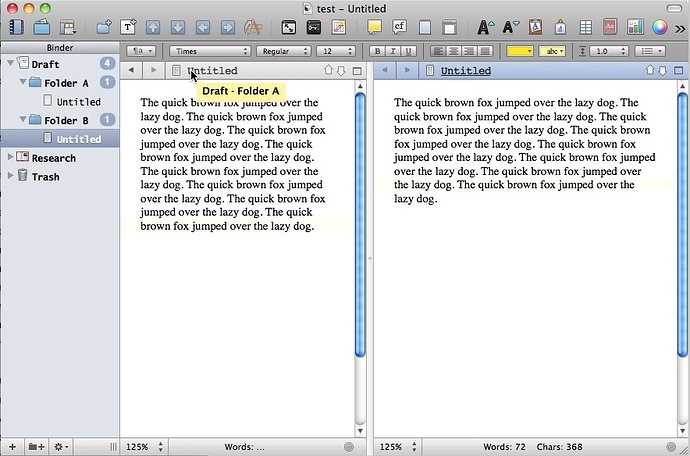This screenshot has height=456, width=690.
Task: Click the target circle icon in right editor footer
Action: pos(678,447)
